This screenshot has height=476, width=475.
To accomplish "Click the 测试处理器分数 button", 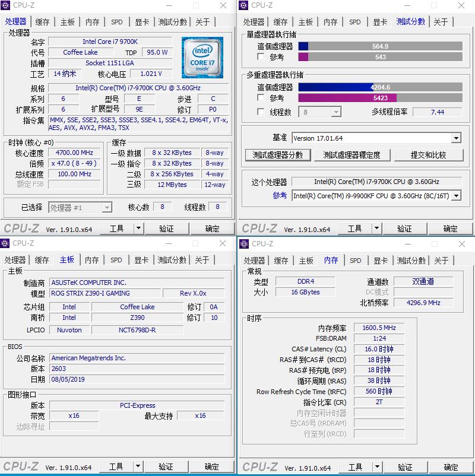I will [x=277, y=154].
